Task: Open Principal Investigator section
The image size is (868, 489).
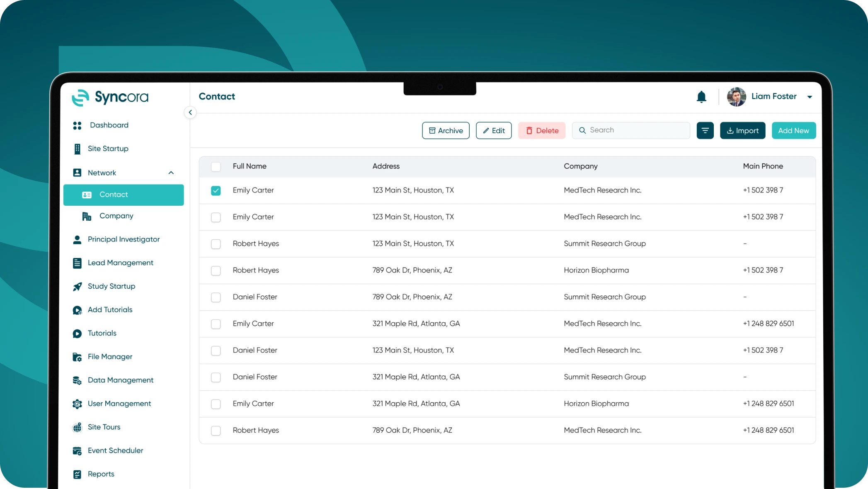Action: click(124, 239)
